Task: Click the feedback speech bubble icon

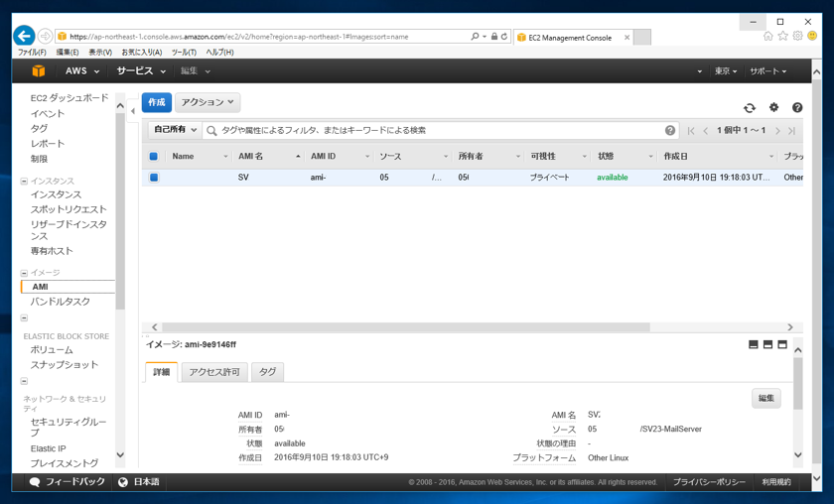Action: click(35, 482)
